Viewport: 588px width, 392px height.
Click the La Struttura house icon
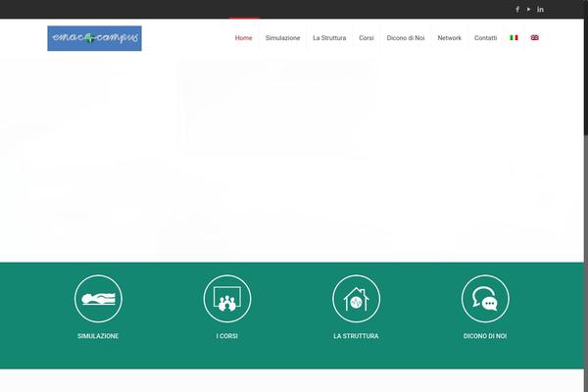[x=356, y=298]
